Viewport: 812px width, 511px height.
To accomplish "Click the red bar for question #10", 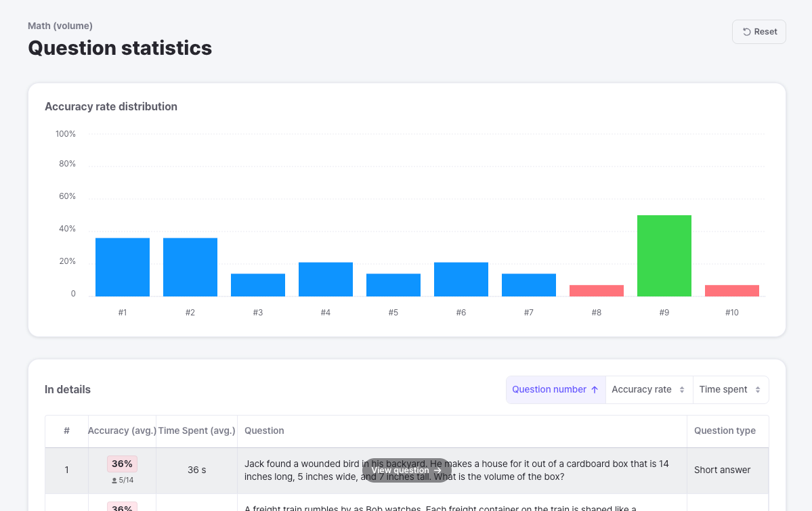I will coord(732,291).
